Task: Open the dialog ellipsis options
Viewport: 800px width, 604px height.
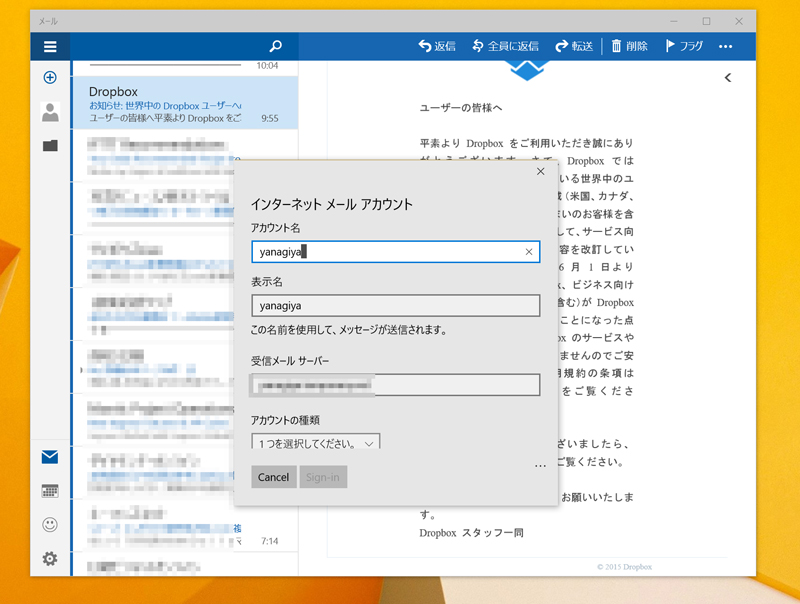Action: [540, 466]
